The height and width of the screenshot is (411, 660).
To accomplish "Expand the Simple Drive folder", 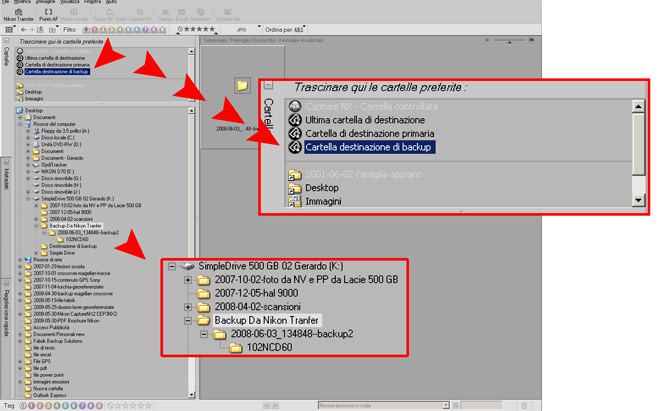I will [36, 253].
